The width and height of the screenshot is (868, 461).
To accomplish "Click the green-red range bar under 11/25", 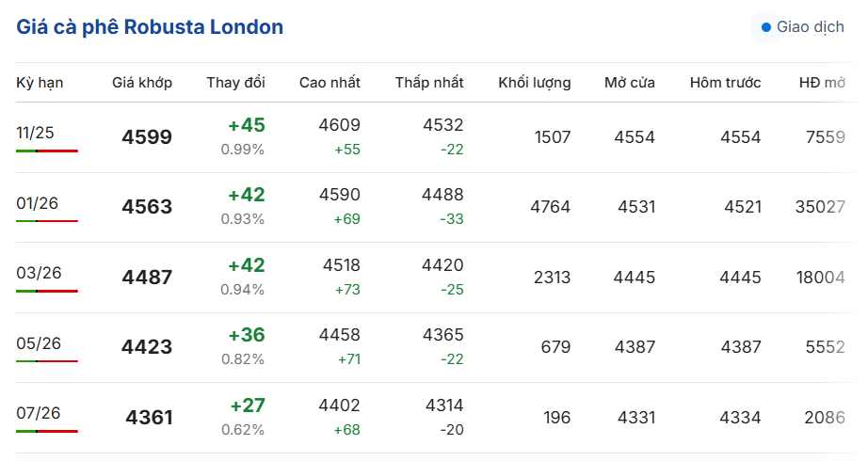I will tap(47, 151).
